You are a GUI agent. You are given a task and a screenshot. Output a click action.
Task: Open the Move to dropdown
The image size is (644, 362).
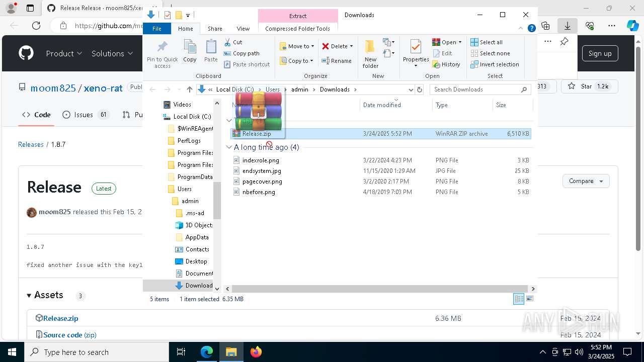coord(297,46)
